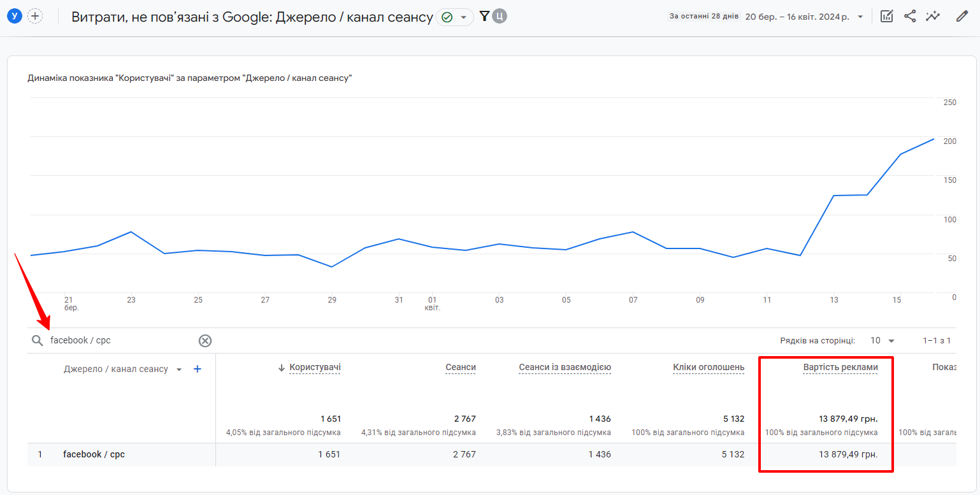Click the customize report chart icon
Viewport: 980px width, 495px height.
pos(886,17)
